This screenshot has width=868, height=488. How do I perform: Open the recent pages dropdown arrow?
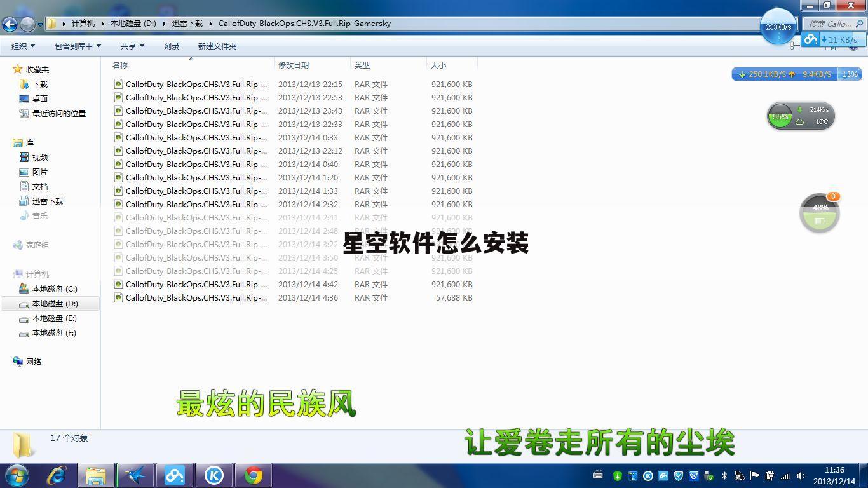click(x=40, y=25)
